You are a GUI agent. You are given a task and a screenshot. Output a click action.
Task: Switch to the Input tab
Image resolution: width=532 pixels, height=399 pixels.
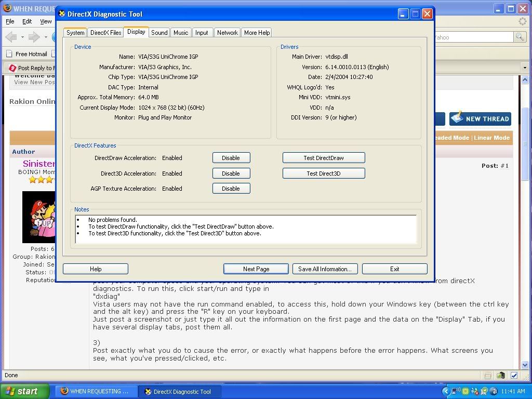pyautogui.click(x=202, y=33)
